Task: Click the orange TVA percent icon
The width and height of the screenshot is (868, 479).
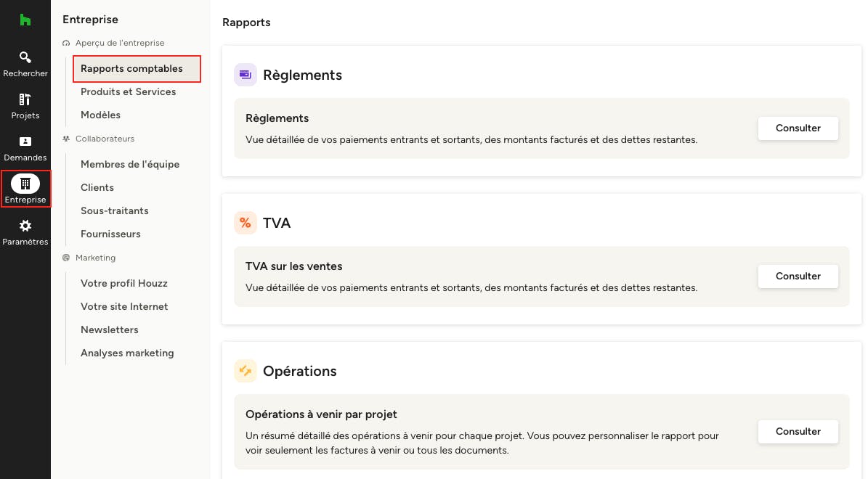Action: click(x=246, y=223)
